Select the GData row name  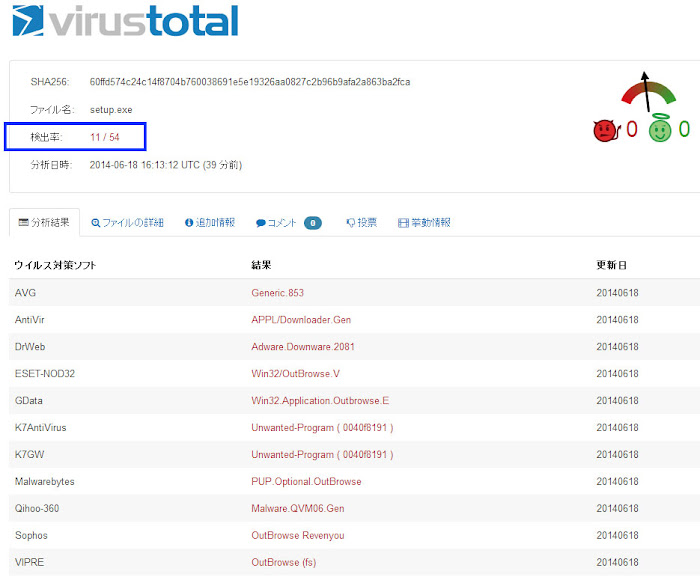pyautogui.click(x=29, y=401)
